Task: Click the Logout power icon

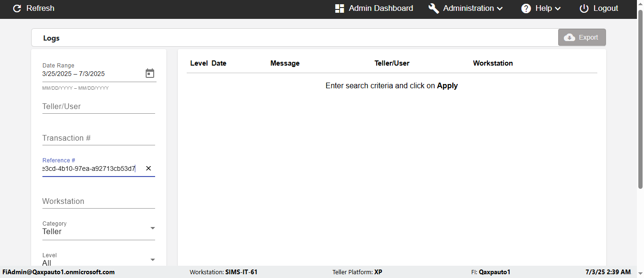Action: (584, 8)
